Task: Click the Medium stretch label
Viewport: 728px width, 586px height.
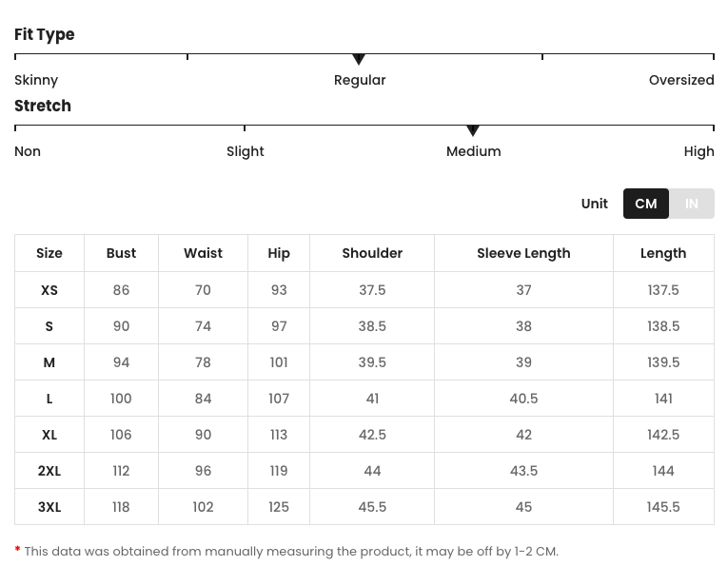Action: point(473,151)
